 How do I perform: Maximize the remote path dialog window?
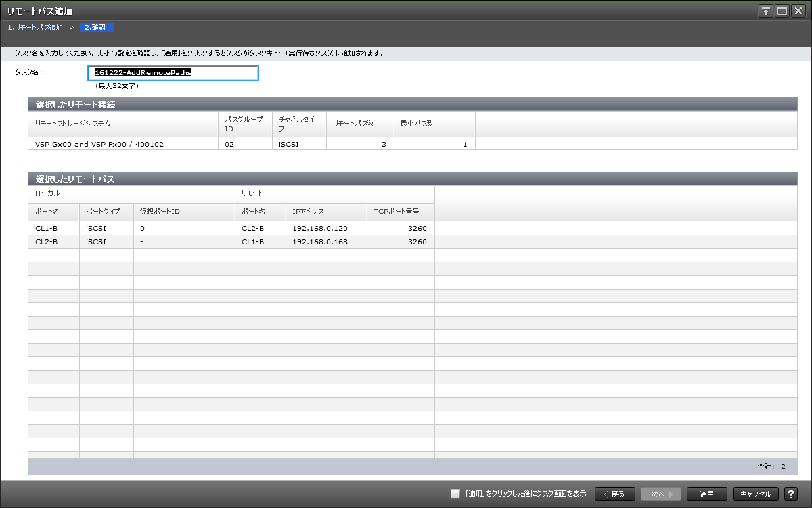(x=782, y=11)
